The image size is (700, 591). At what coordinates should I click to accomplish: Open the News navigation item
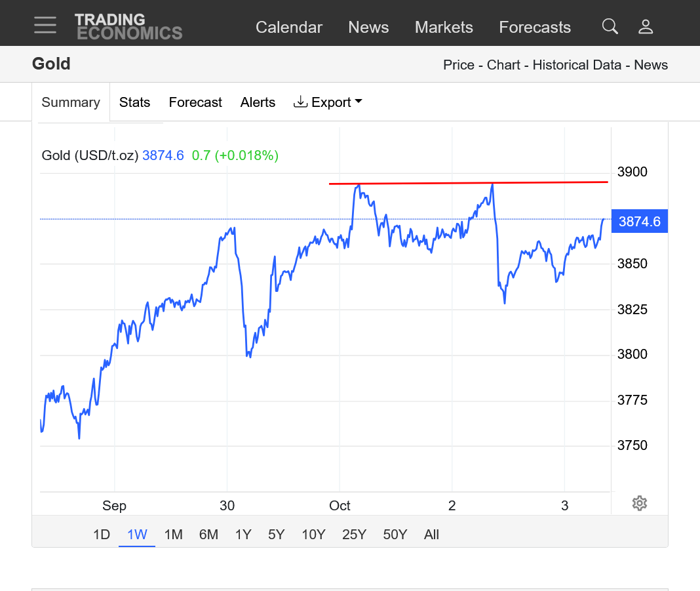[368, 27]
